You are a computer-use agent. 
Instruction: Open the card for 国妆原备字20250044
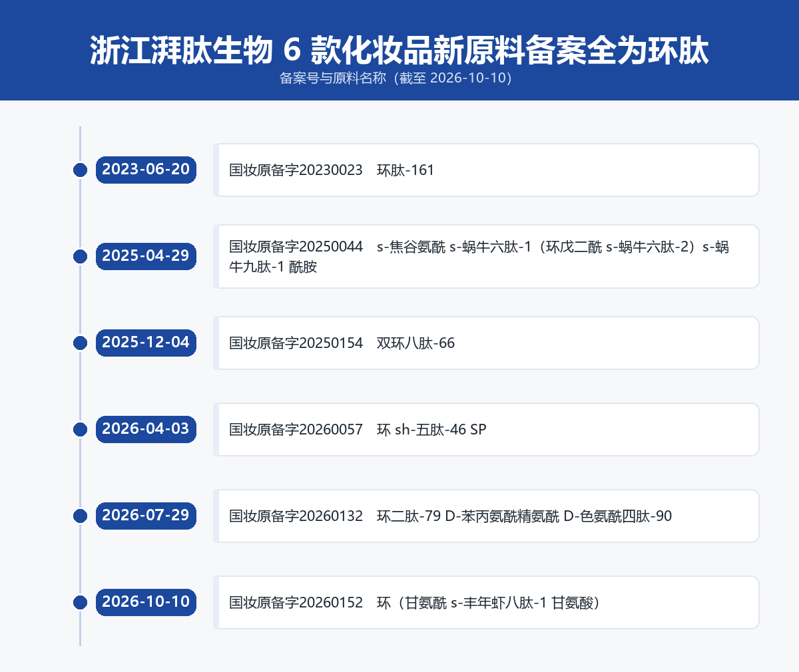[486, 256]
